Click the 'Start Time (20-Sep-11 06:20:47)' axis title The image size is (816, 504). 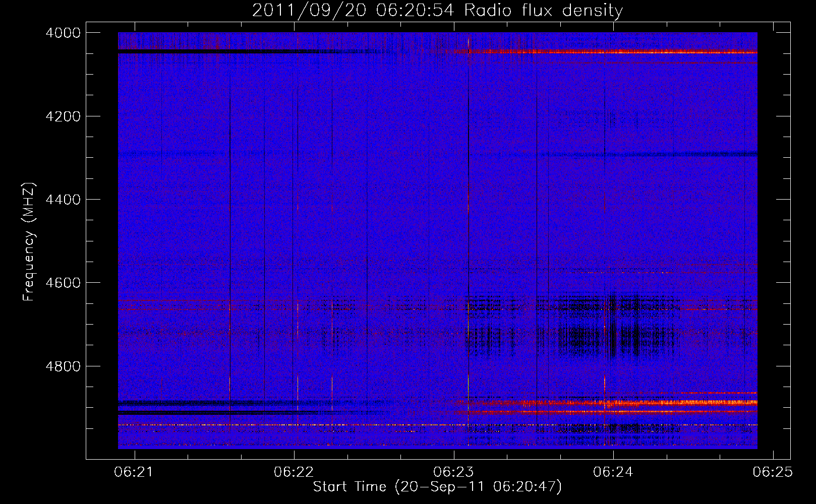pyautogui.click(x=437, y=487)
